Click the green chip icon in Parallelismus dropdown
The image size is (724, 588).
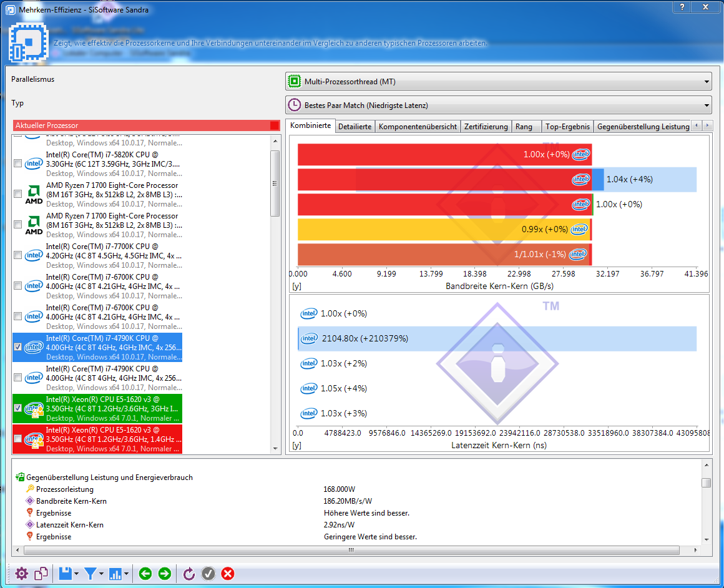(x=295, y=81)
